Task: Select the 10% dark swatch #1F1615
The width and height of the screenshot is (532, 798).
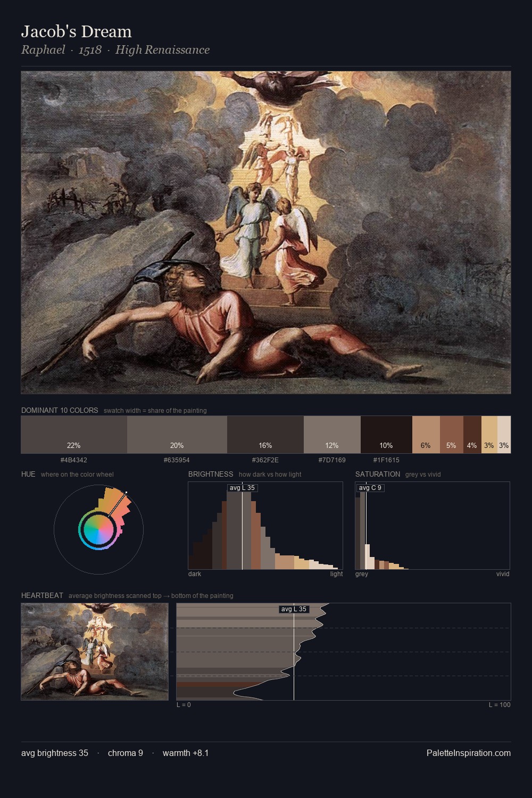Action: pos(386,435)
